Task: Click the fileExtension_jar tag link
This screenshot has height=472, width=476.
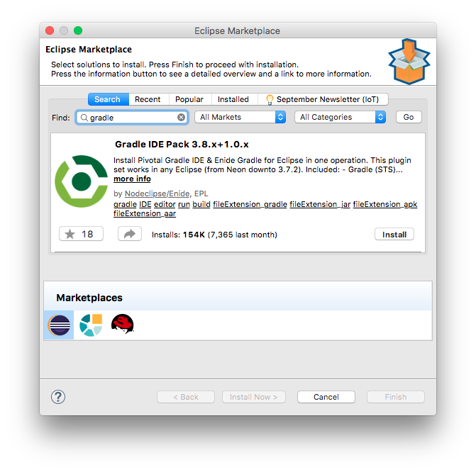Action: (x=320, y=204)
